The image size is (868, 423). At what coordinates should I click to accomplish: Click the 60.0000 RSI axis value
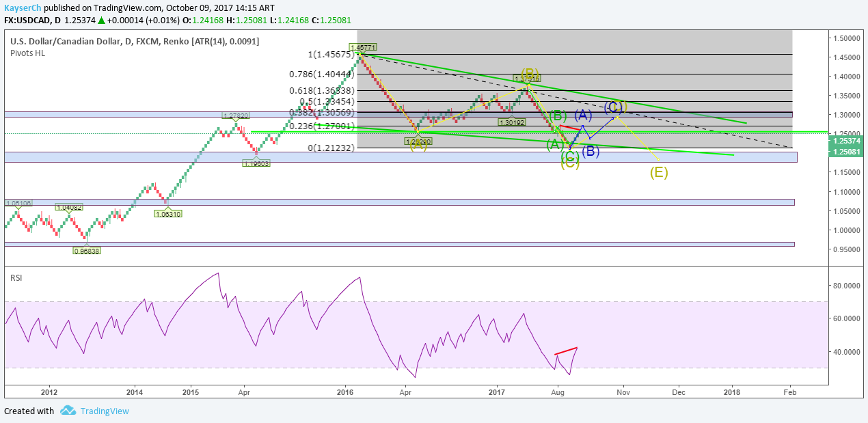click(x=846, y=318)
